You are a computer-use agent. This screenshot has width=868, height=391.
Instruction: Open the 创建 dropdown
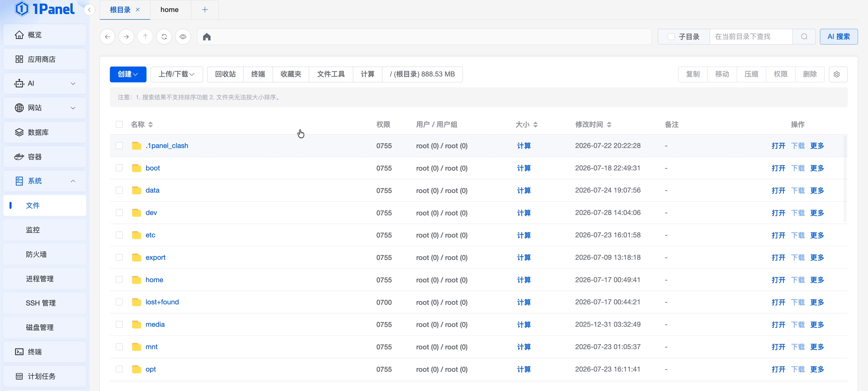128,74
